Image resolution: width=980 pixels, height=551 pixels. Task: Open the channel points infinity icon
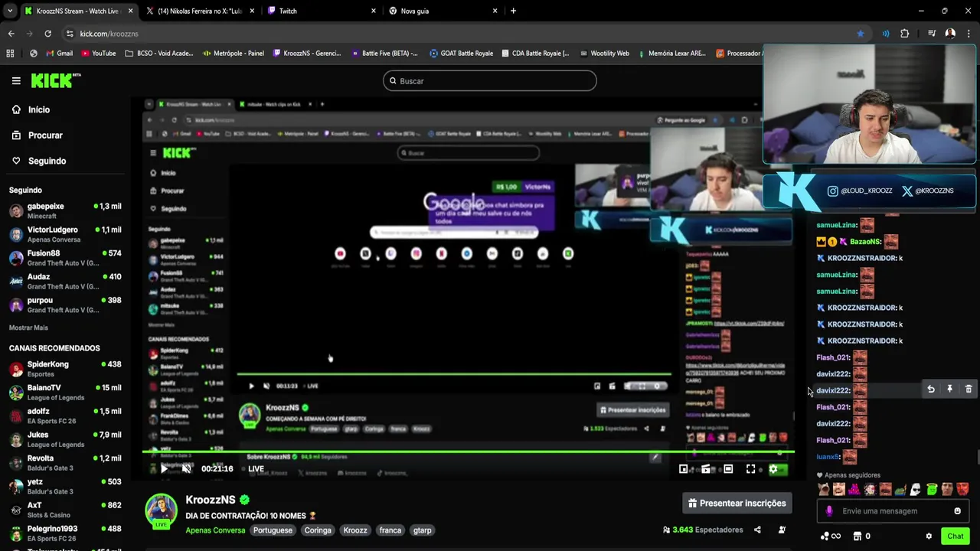(x=831, y=536)
